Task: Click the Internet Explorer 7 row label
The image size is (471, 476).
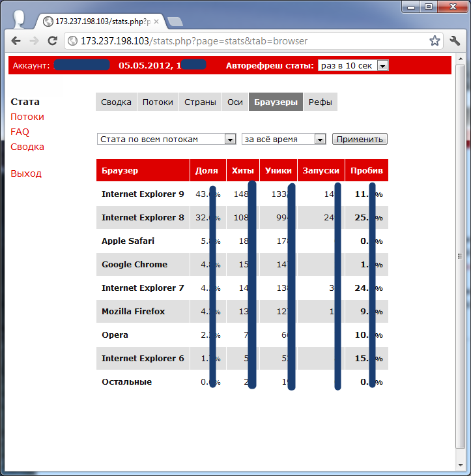Action: coord(143,288)
